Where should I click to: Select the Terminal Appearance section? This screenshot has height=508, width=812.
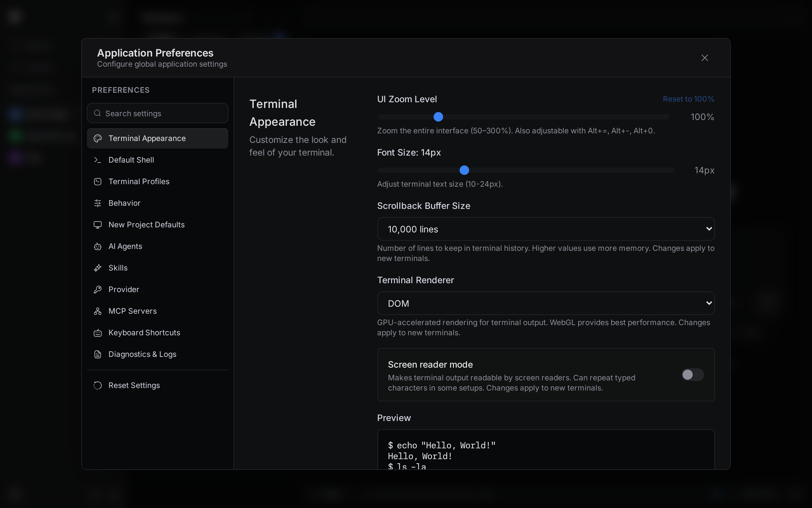click(157, 138)
